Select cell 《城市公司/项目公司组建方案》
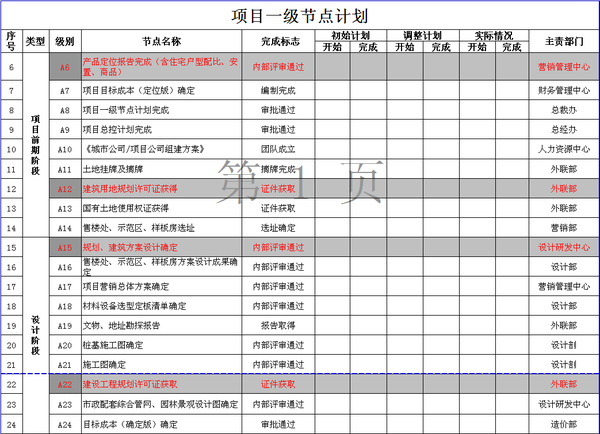 pos(161,149)
